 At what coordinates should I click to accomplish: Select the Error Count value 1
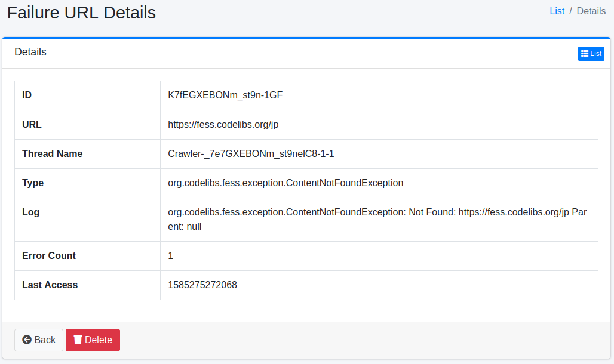171,256
